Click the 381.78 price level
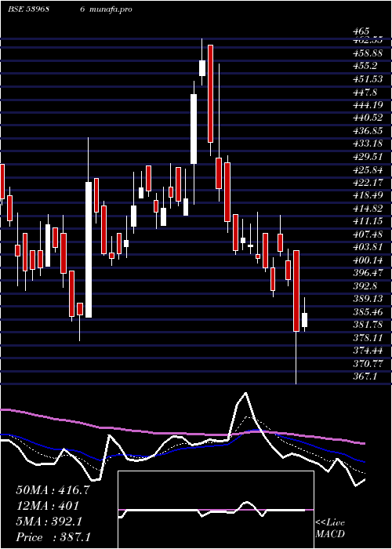The image size is (392, 549). (368, 325)
